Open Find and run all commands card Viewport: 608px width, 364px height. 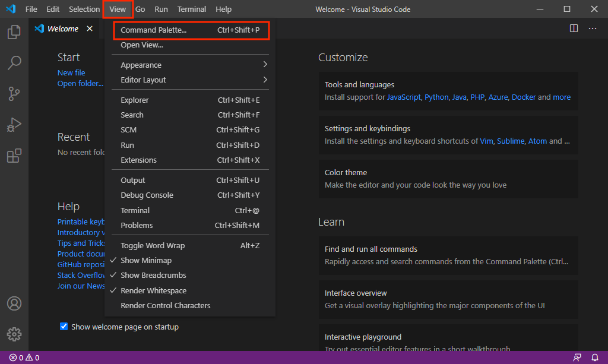(448, 255)
